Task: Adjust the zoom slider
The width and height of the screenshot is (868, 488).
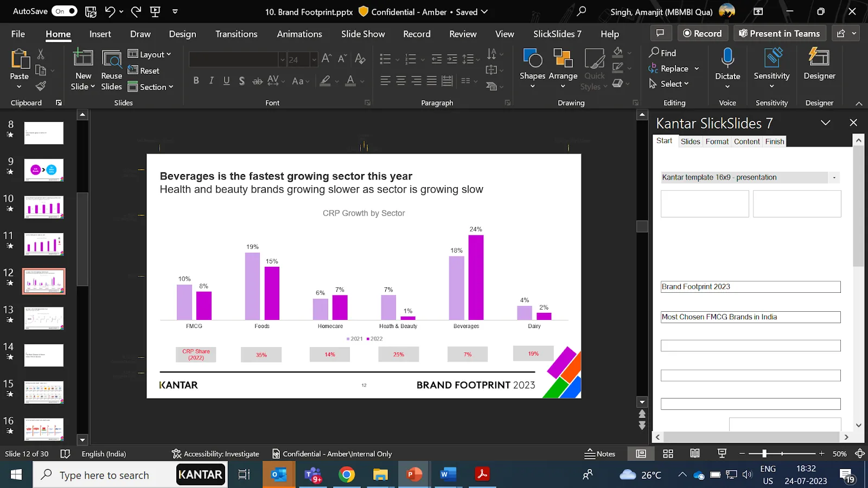Action: click(x=764, y=454)
